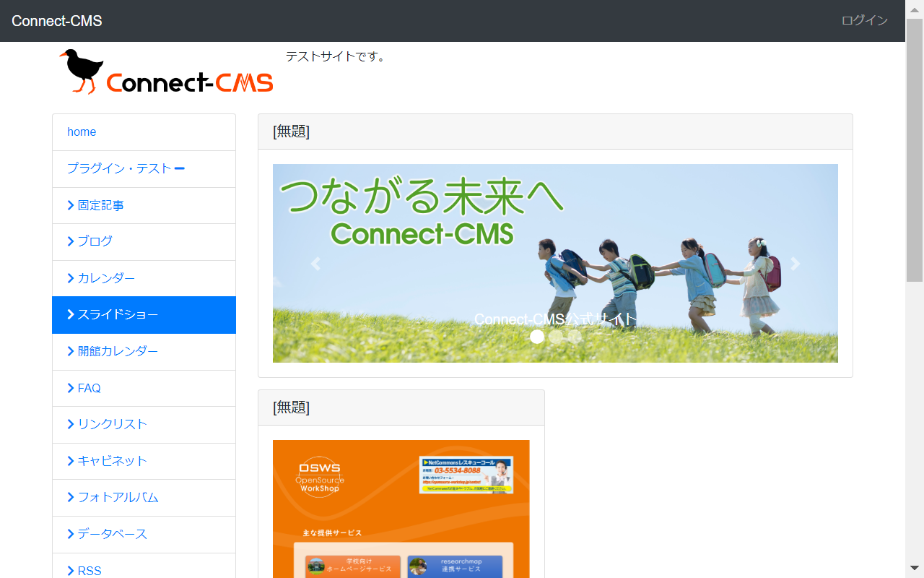Open 固定記事 in the sidebar
The width and height of the screenshot is (924, 578).
click(144, 205)
